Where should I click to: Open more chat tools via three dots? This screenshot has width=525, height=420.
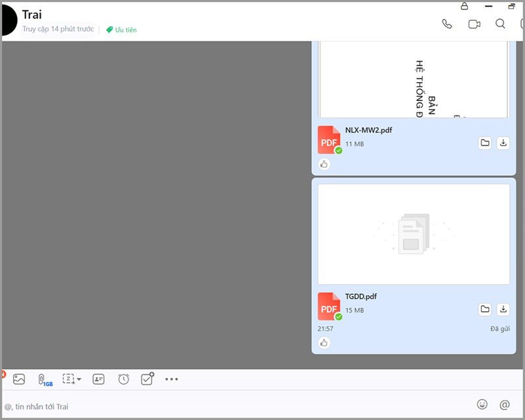[x=171, y=379]
